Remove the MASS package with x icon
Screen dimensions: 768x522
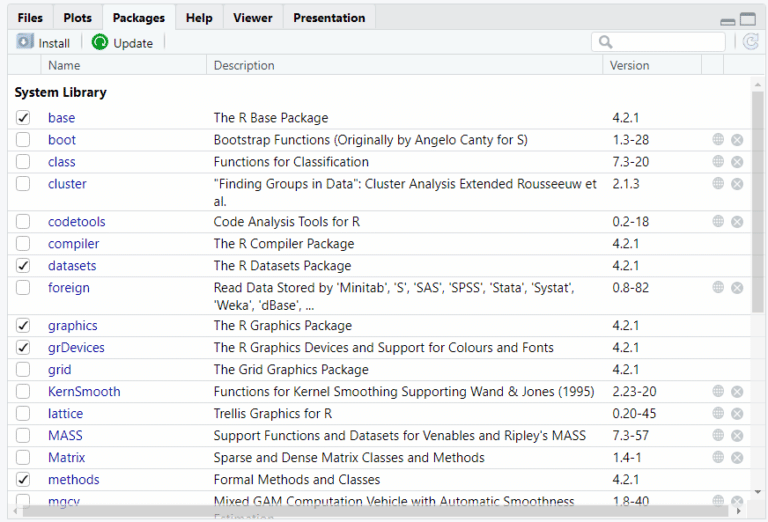coord(737,436)
